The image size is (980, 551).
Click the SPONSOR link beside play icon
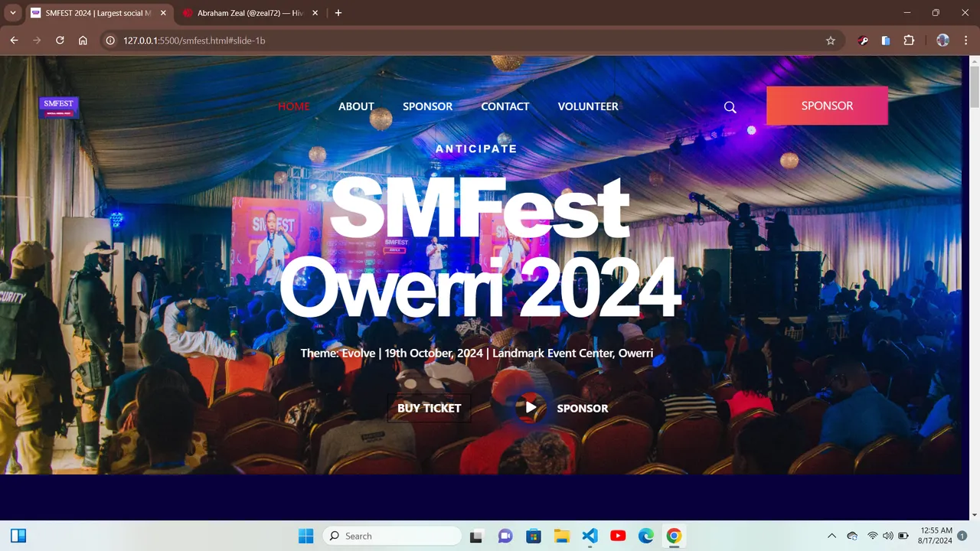(x=583, y=409)
